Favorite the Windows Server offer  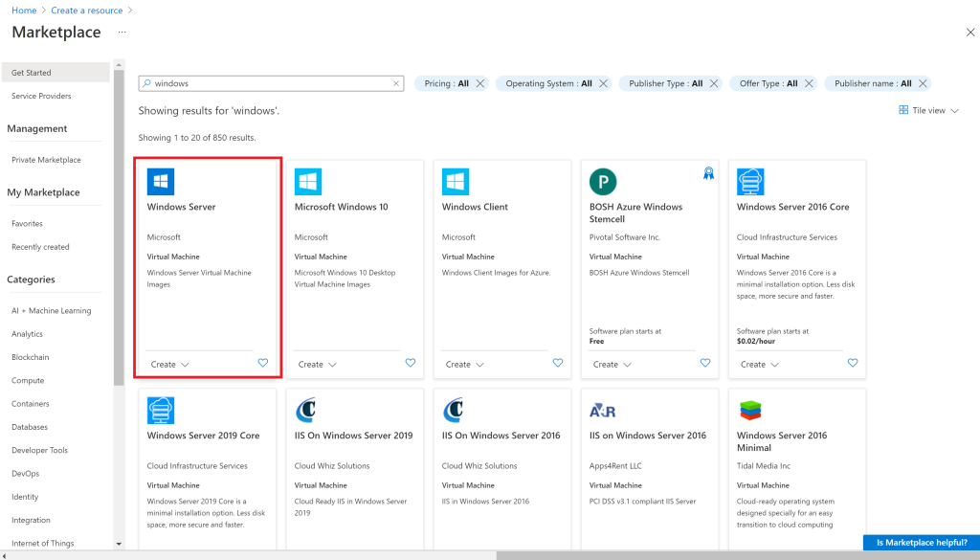263,363
